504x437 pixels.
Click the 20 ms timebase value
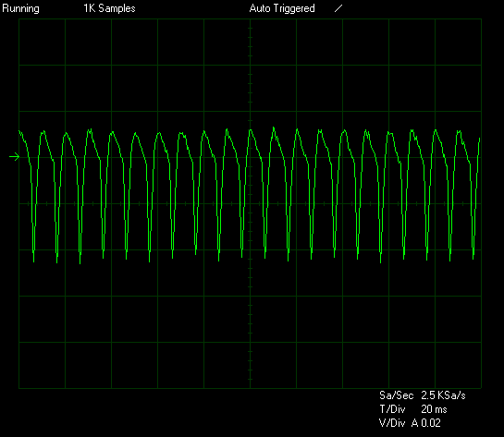click(434, 409)
